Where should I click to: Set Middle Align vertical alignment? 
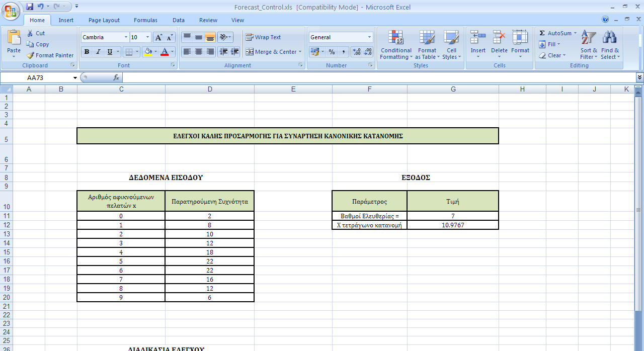click(x=199, y=37)
